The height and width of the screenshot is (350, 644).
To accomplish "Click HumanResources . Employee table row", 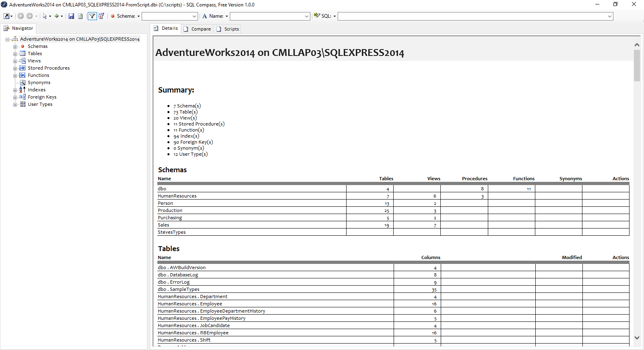I will [x=190, y=304].
